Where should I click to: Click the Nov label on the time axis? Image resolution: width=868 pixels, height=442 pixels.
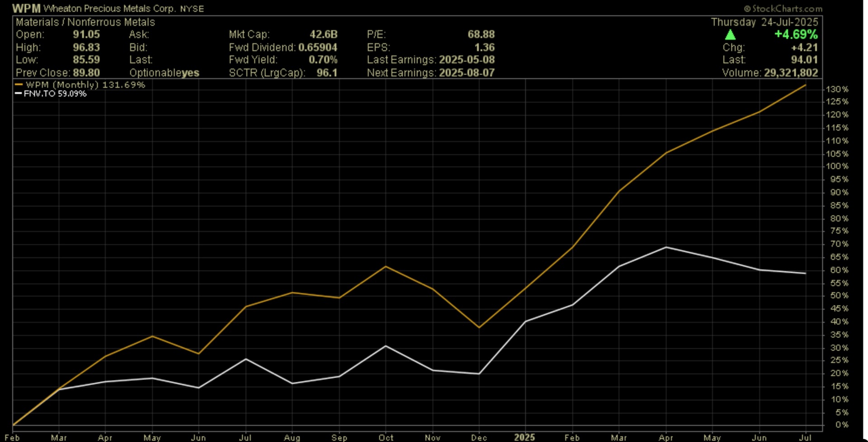(x=433, y=438)
